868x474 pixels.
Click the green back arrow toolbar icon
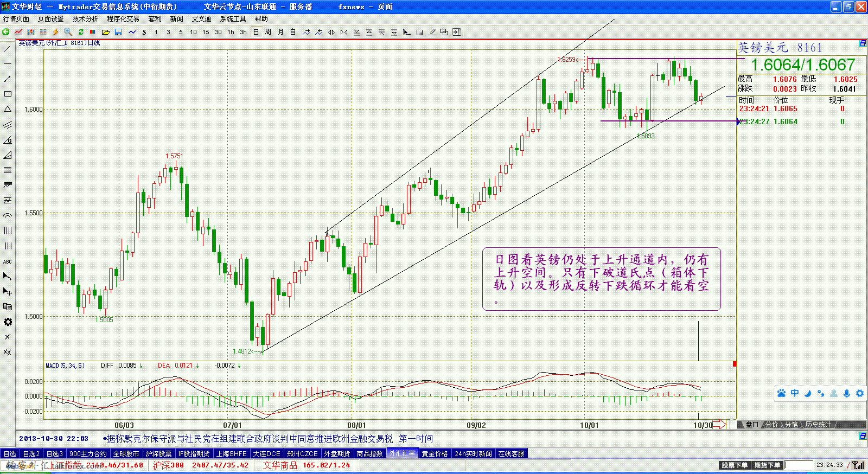[x=6, y=32]
